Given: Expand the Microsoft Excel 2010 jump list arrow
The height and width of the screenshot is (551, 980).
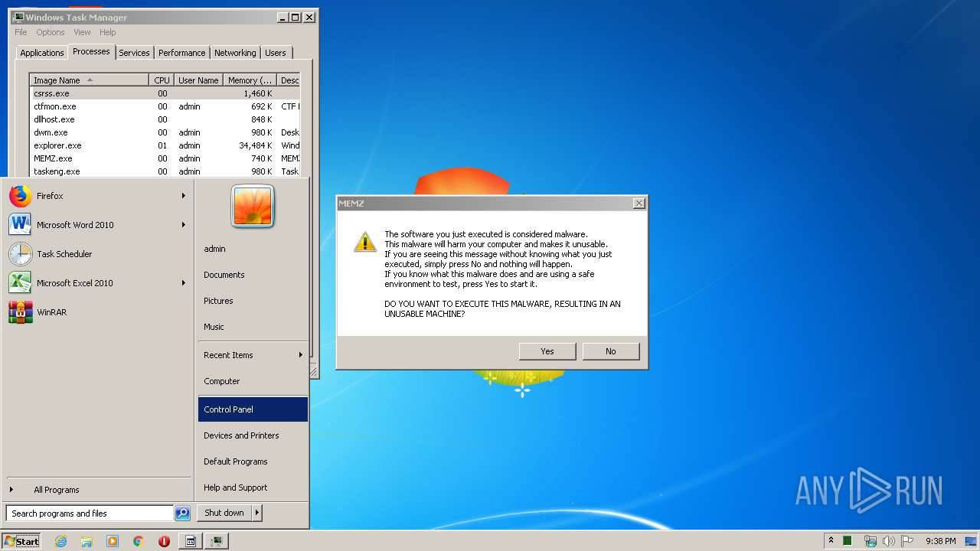Looking at the screenshot, I should pos(184,283).
